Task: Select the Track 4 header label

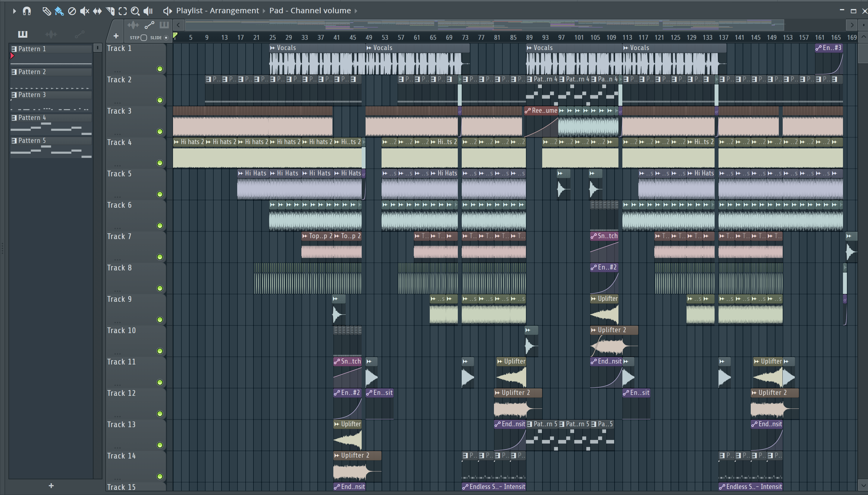Action: (119, 143)
